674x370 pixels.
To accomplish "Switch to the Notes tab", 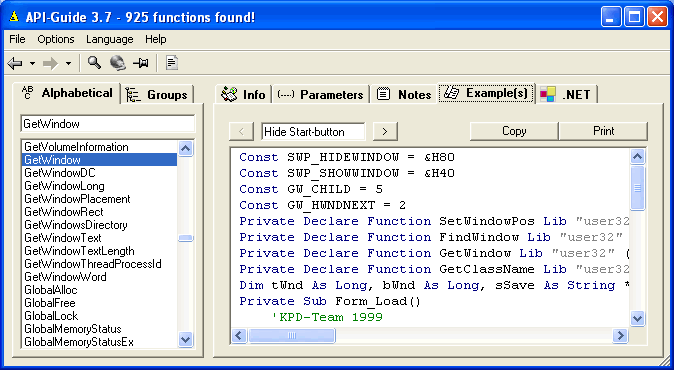I will [x=404, y=94].
